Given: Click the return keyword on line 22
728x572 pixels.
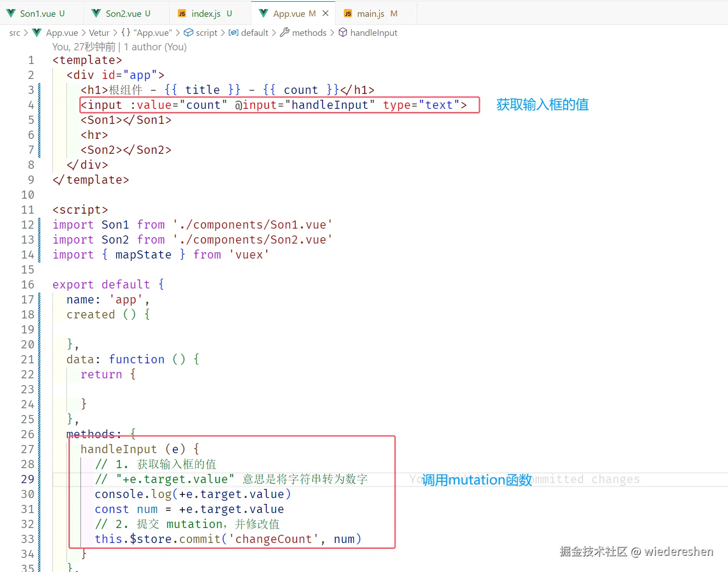Looking at the screenshot, I should click(x=101, y=375).
